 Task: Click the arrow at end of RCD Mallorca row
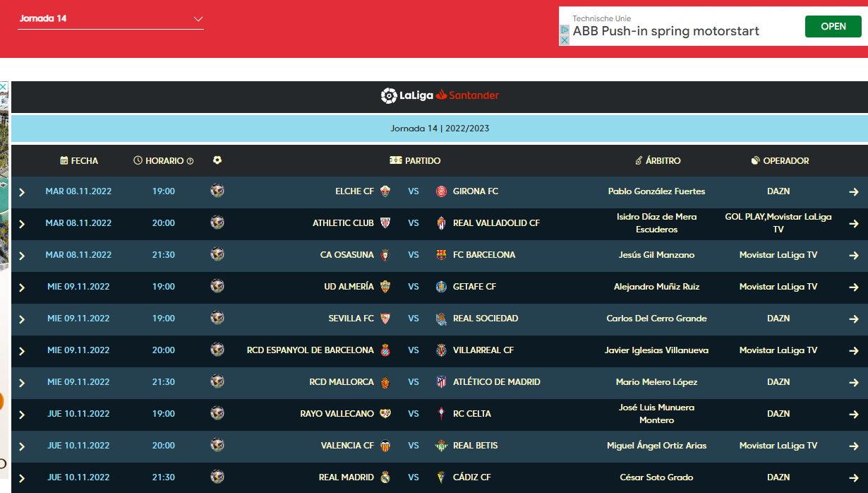tap(854, 383)
